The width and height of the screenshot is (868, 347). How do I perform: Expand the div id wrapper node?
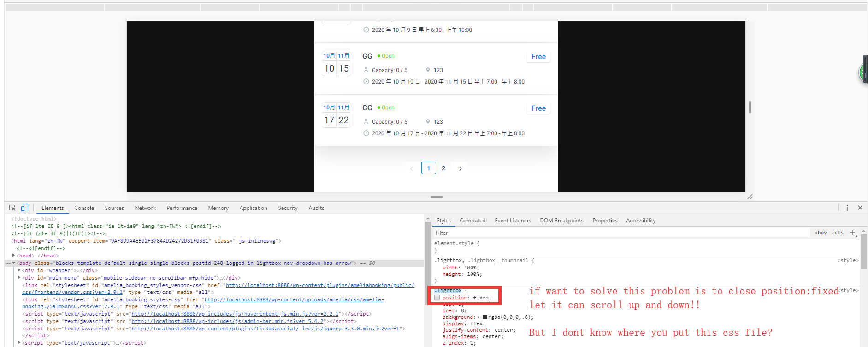(19, 270)
